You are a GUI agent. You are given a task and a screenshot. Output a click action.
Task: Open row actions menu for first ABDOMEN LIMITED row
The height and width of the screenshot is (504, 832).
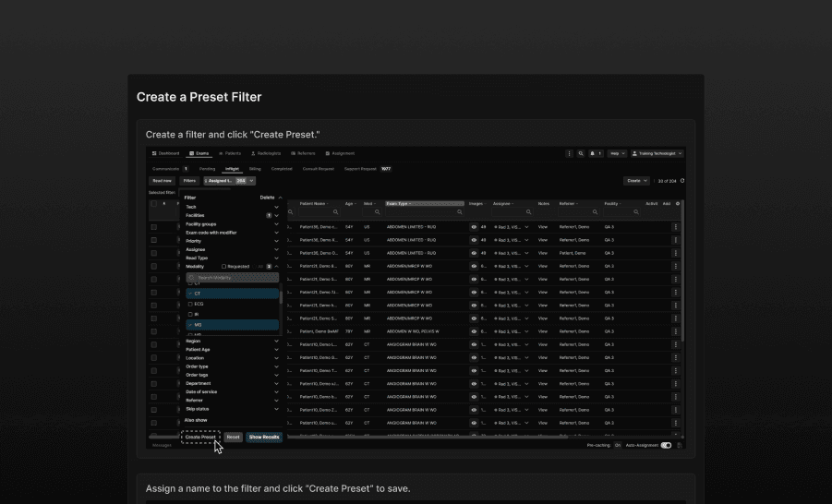[x=675, y=226]
